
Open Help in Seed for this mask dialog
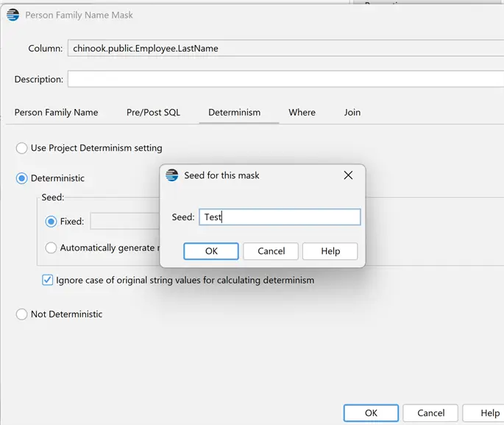pyautogui.click(x=330, y=251)
